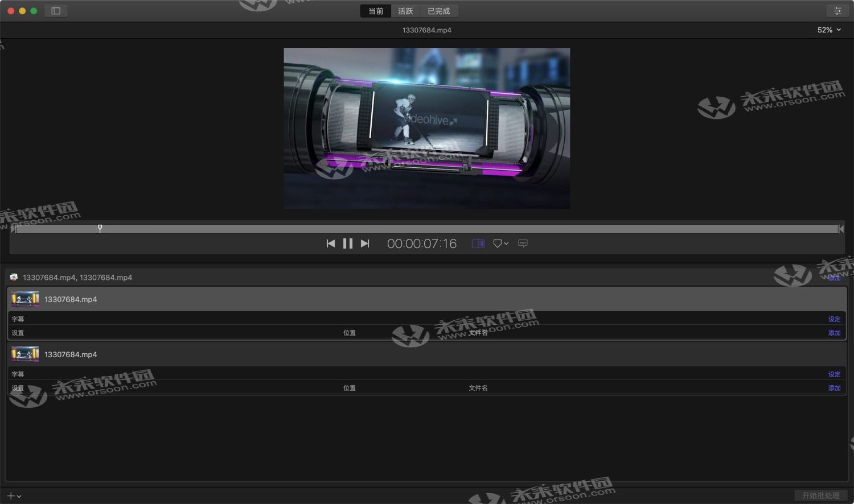Click the captions preview icon
This screenshot has height=504, width=854.
[523, 243]
